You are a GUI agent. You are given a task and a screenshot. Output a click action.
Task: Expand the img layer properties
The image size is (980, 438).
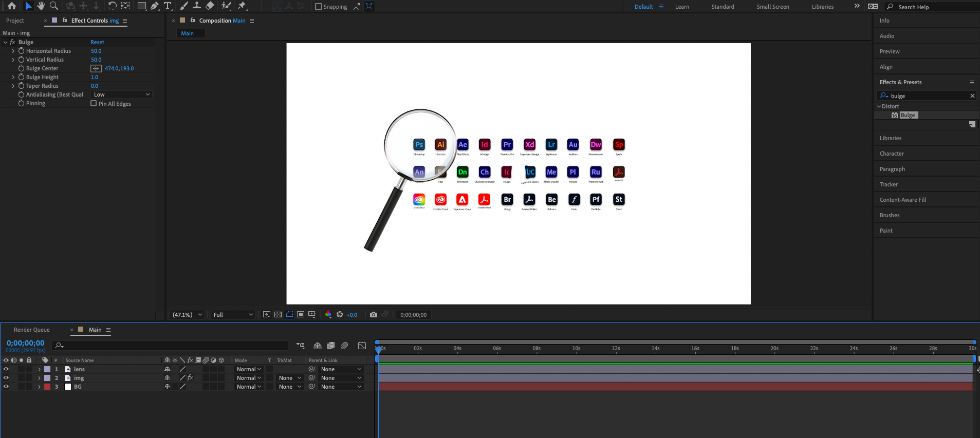[39, 378]
